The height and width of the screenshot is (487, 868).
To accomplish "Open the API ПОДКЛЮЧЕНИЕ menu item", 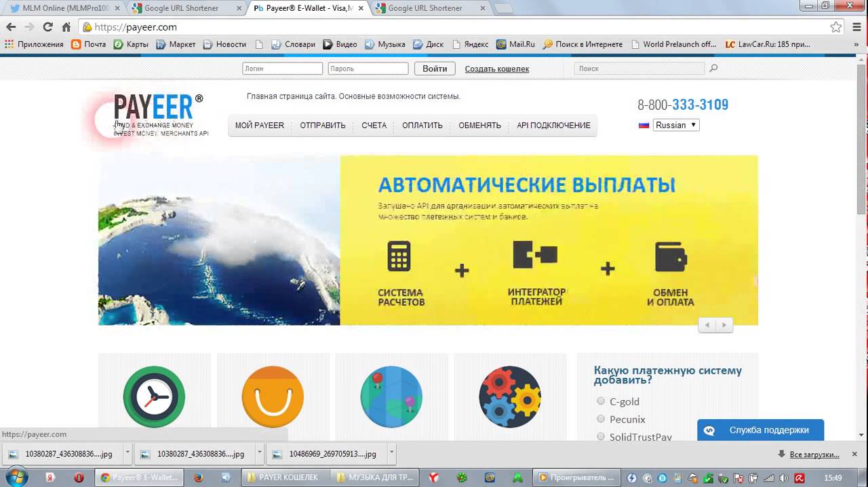I will [x=553, y=125].
